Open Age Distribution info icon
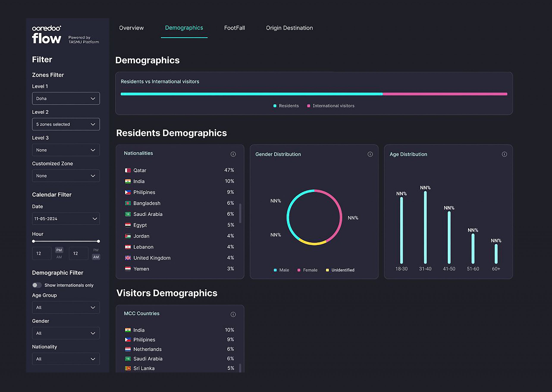The image size is (552, 392). pyautogui.click(x=505, y=154)
